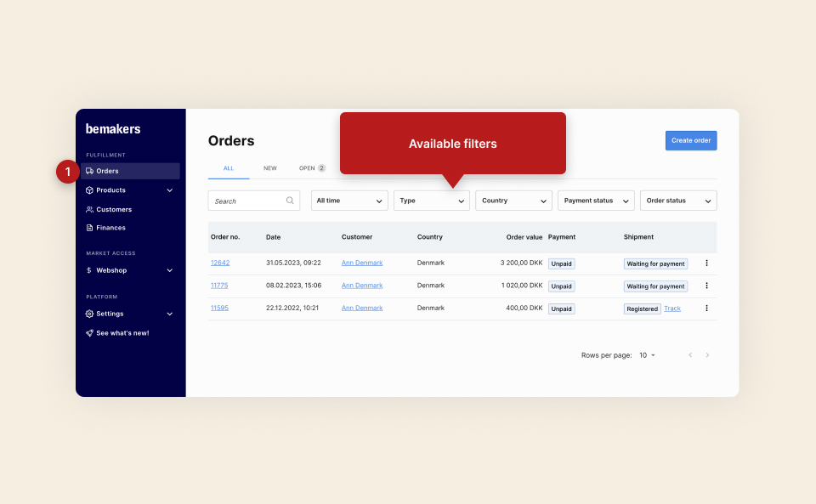Image resolution: width=816 pixels, height=504 pixels.
Task: Click the Webshop dollar sign icon
Action: click(x=89, y=270)
